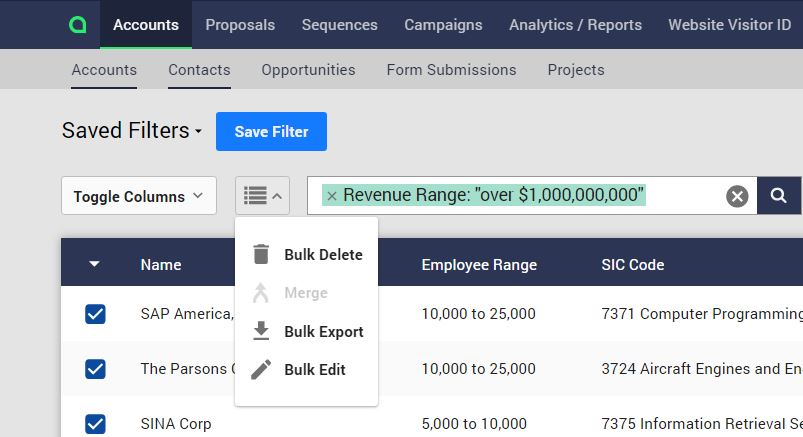The image size is (803, 437).
Task: Click the Save Filter button
Action: tap(271, 132)
